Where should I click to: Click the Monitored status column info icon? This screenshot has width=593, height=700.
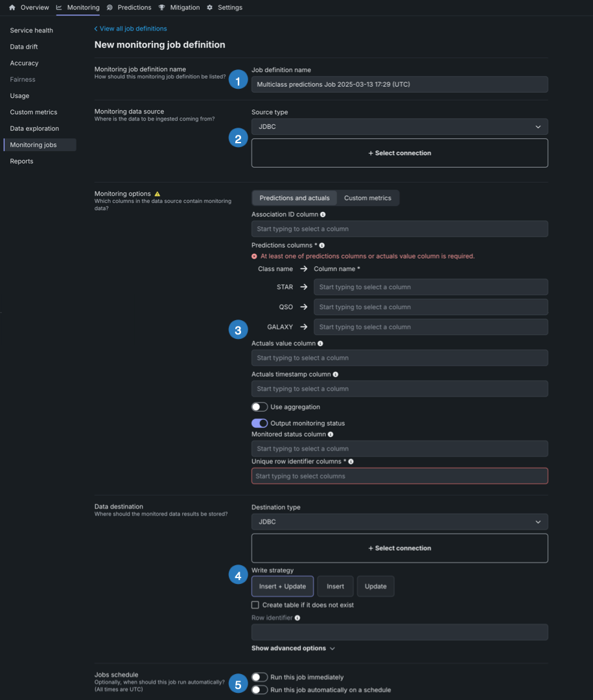tap(331, 434)
